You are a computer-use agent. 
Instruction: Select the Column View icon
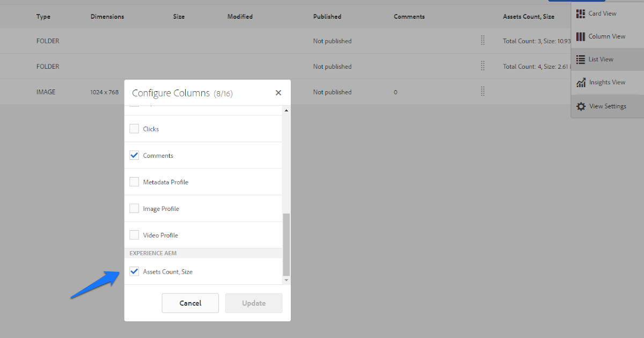tap(603, 36)
